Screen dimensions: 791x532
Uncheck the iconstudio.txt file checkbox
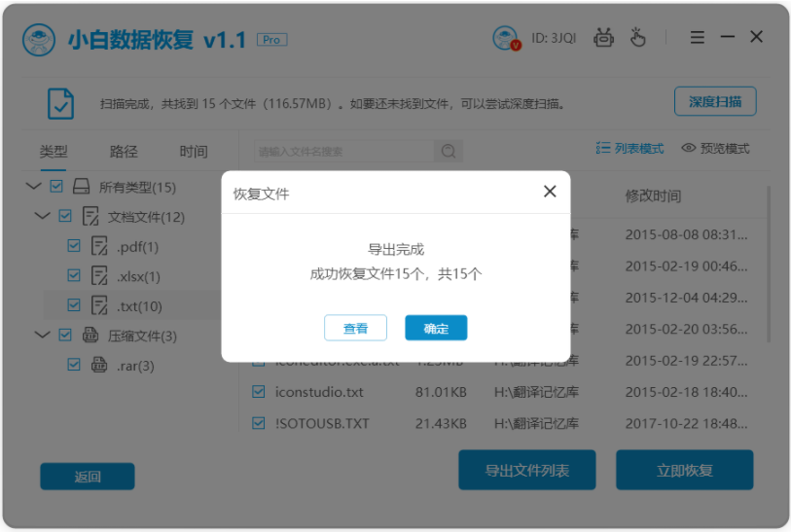258,392
